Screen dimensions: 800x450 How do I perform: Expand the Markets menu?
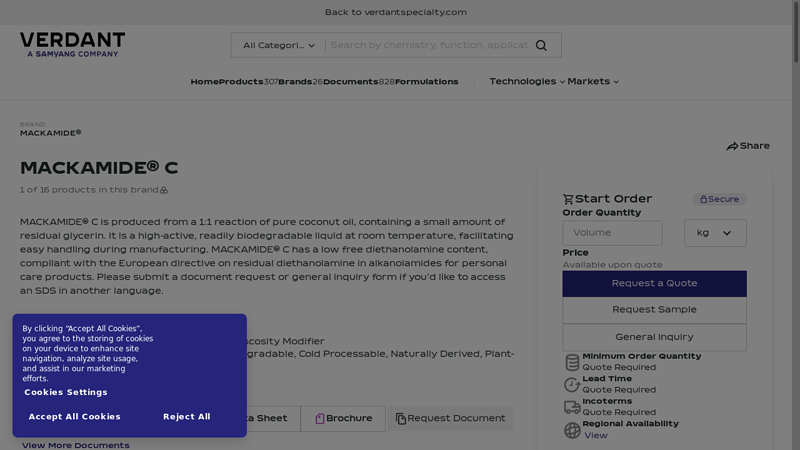(593, 82)
